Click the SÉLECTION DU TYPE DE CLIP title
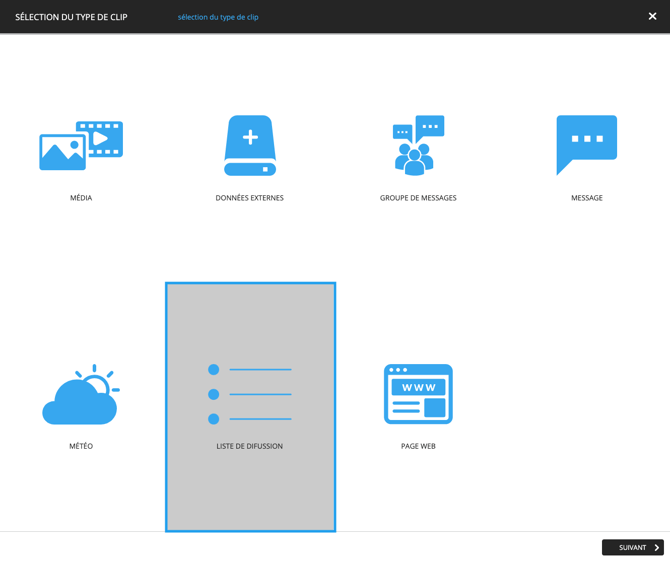 71,17
